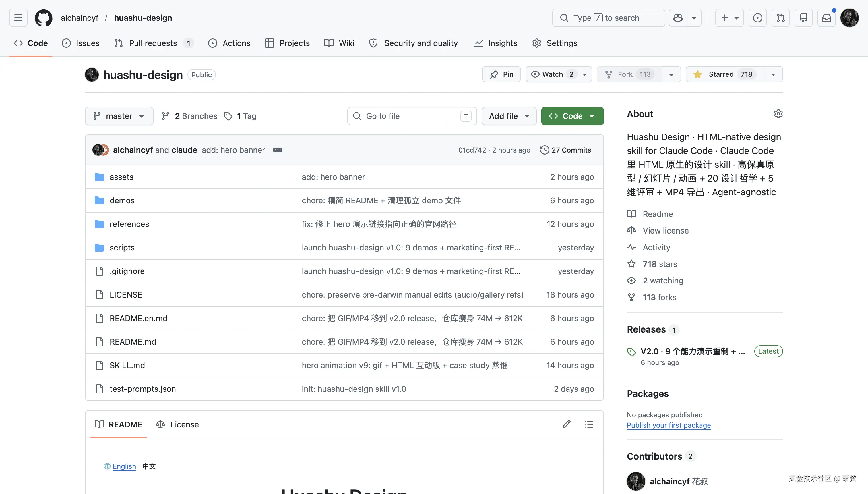Screen dimensions: 868x494
Task: Open the master branch dropdown
Action: pos(119,116)
